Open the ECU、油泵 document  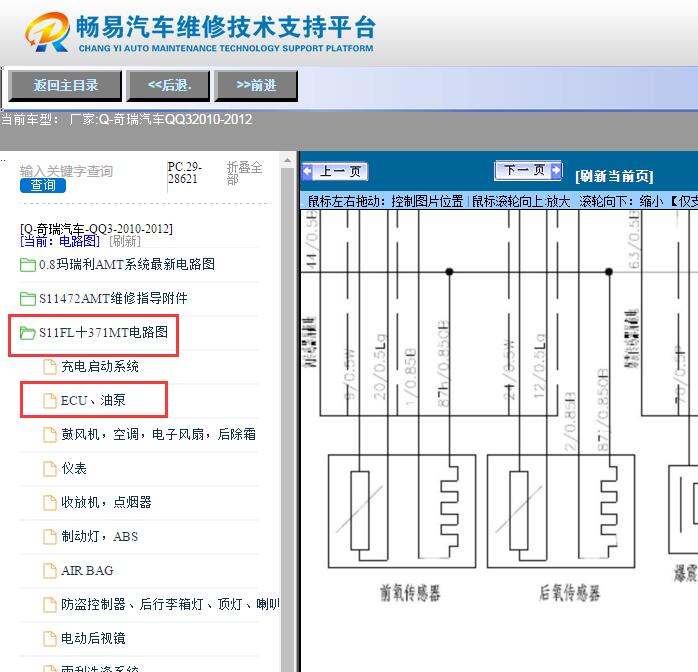pyautogui.click(x=93, y=400)
